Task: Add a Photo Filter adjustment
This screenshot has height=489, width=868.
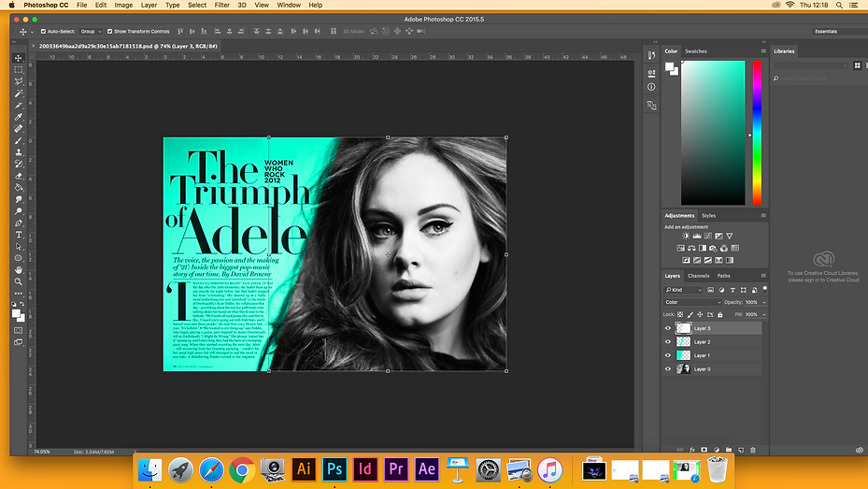Action: pyautogui.click(x=713, y=248)
